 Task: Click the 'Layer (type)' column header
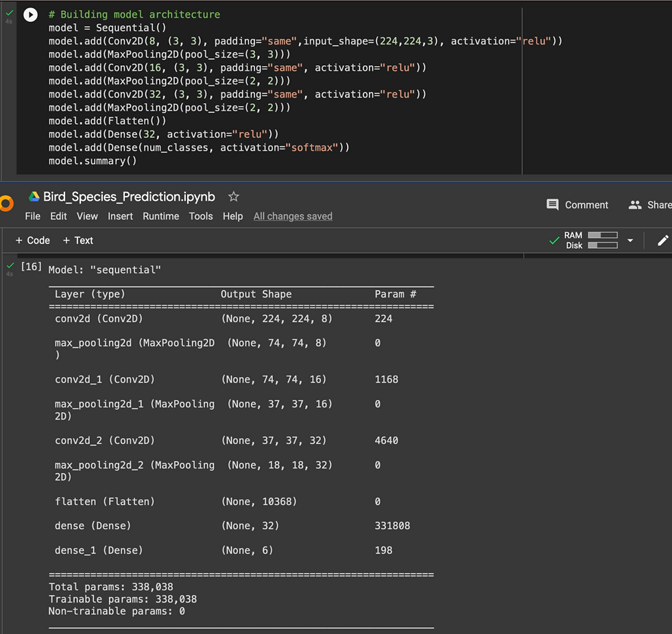[90, 294]
